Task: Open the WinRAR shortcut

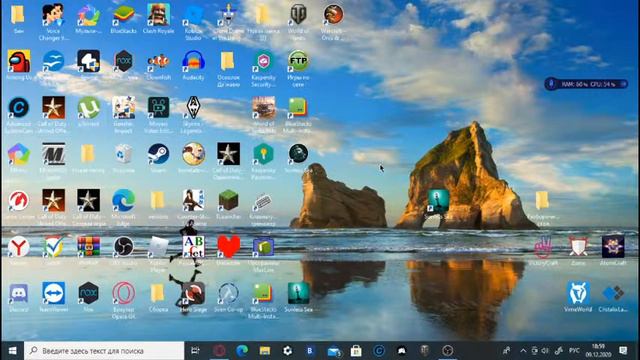Action: (x=89, y=247)
